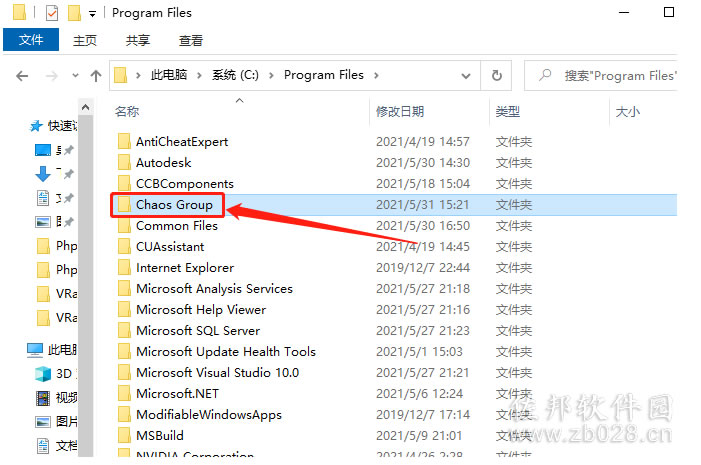Viewport: 701px width, 465px height.
Task: Refresh the Program Files folder view
Action: point(496,76)
